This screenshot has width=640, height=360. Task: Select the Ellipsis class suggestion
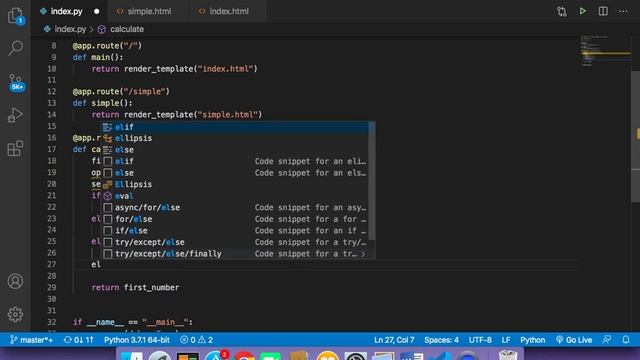pyautogui.click(x=235, y=184)
